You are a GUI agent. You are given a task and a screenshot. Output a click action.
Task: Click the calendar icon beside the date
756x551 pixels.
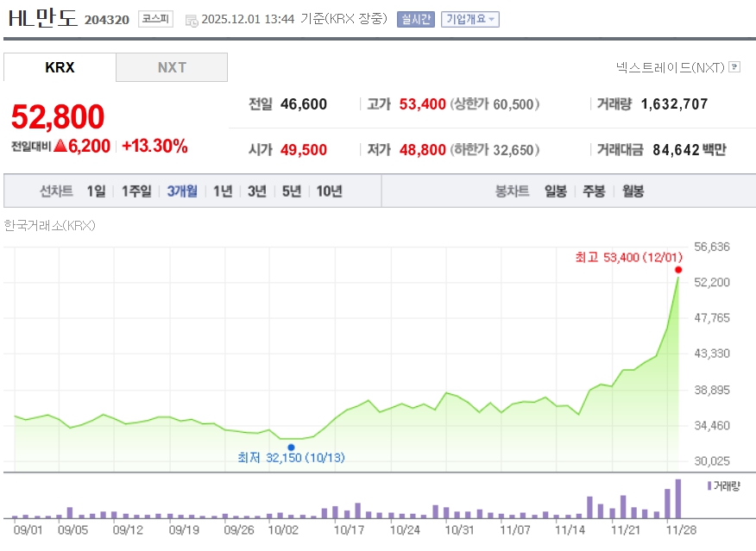(192, 20)
